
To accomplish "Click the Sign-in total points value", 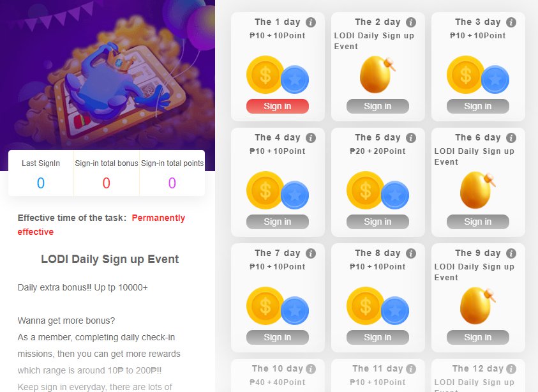I will point(172,183).
